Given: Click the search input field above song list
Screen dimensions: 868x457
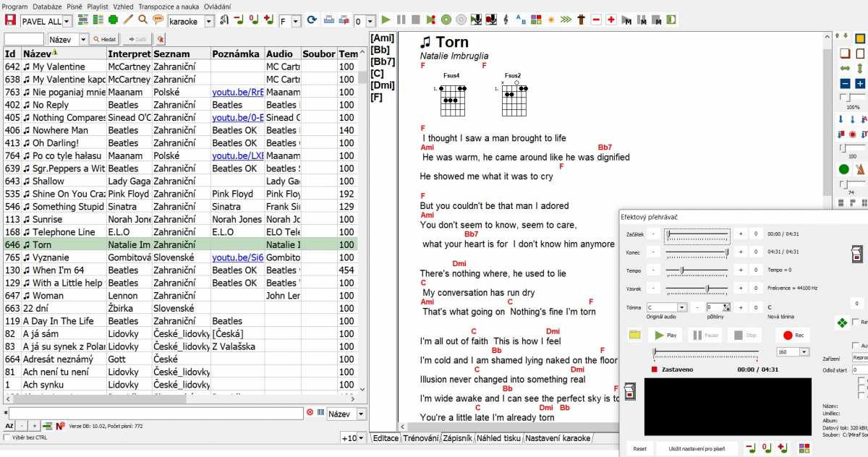Looking at the screenshot, I should (x=24, y=39).
